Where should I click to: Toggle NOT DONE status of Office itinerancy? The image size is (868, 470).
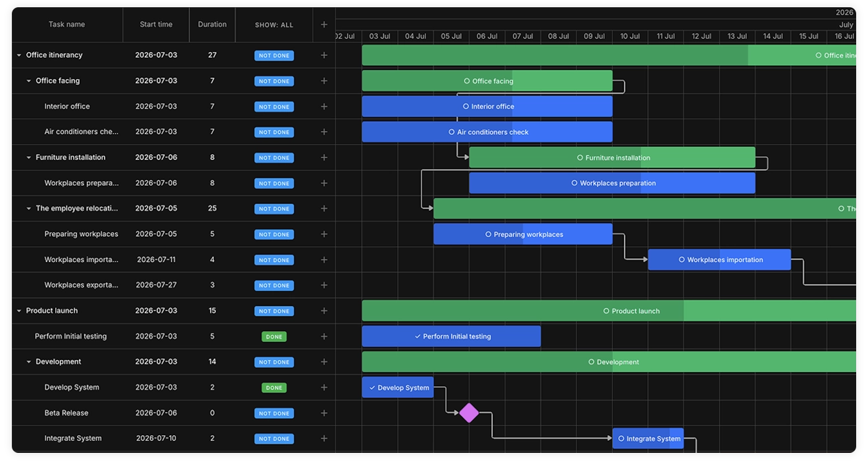tap(274, 56)
